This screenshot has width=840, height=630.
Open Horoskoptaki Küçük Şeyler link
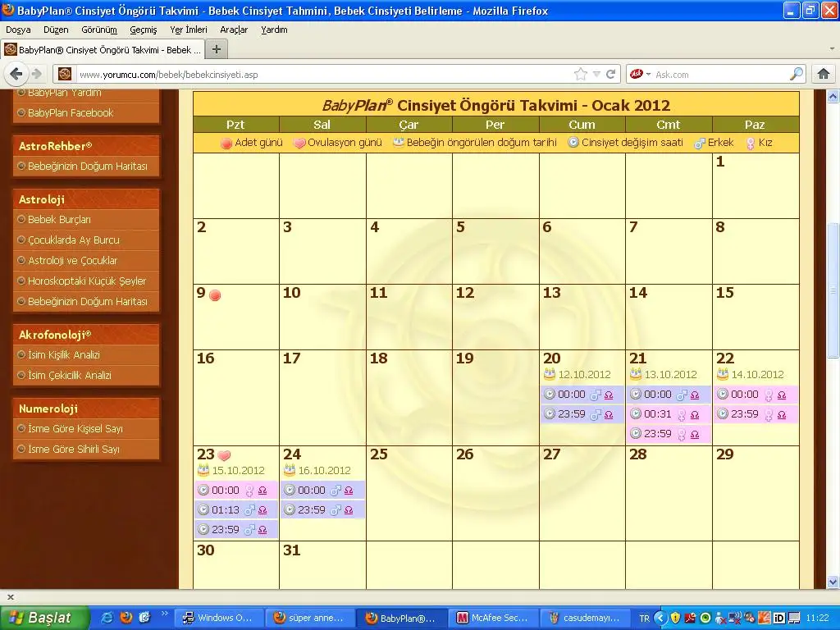(x=86, y=281)
